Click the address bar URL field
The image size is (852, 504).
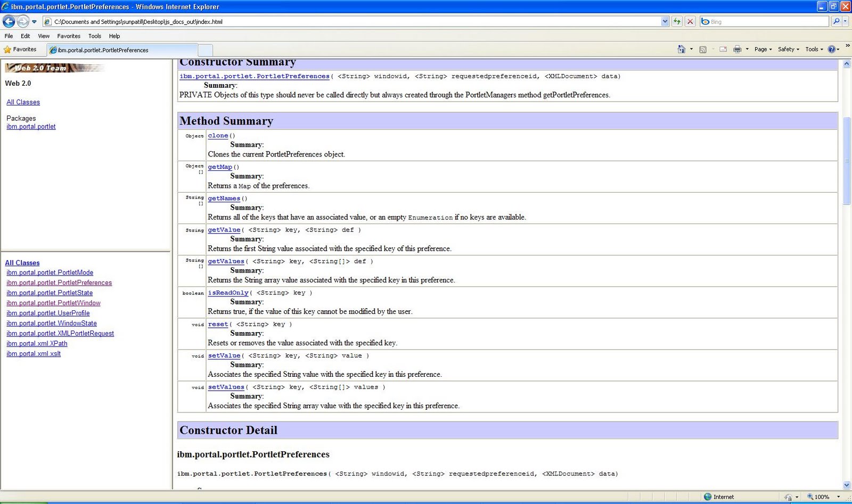[x=351, y=21]
